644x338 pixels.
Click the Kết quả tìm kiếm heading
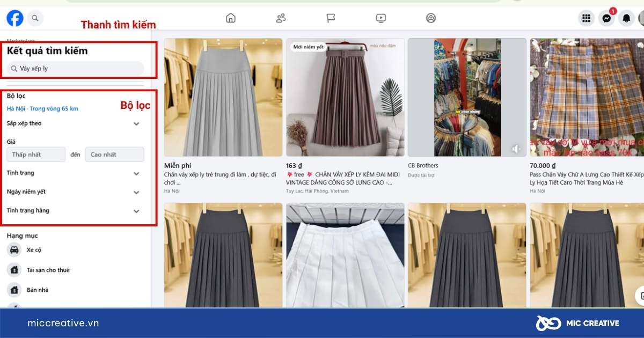tap(47, 51)
